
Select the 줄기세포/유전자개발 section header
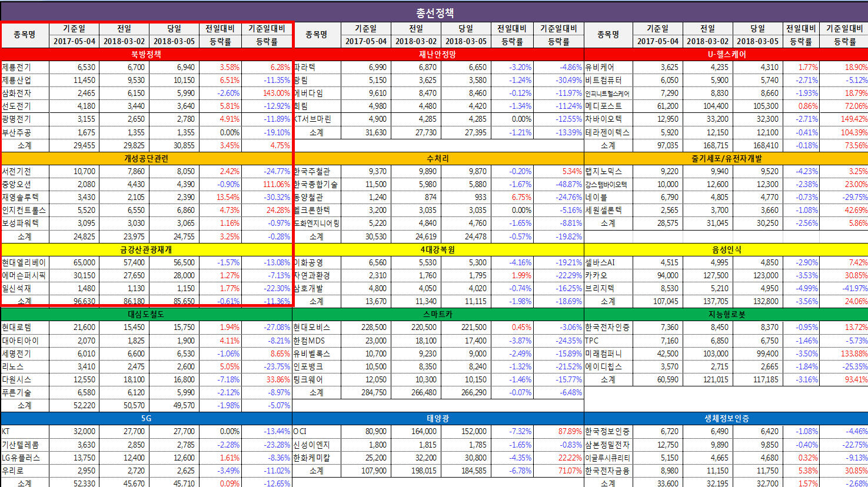[726, 158]
